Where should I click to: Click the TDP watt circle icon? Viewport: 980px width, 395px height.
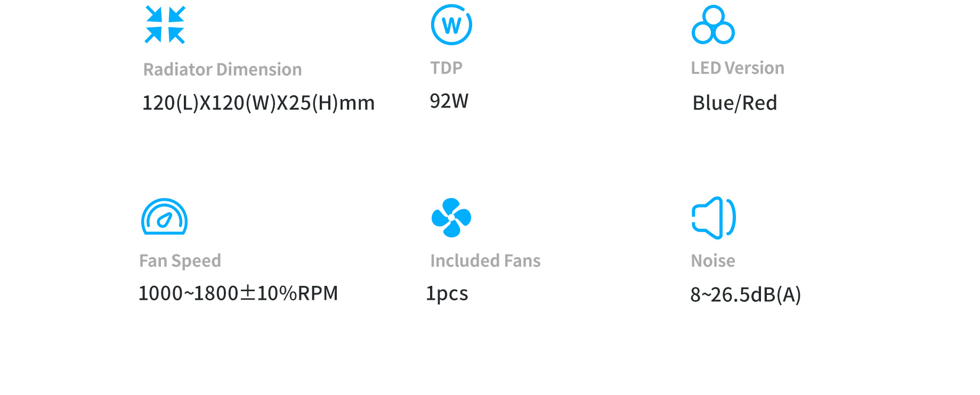point(451,25)
